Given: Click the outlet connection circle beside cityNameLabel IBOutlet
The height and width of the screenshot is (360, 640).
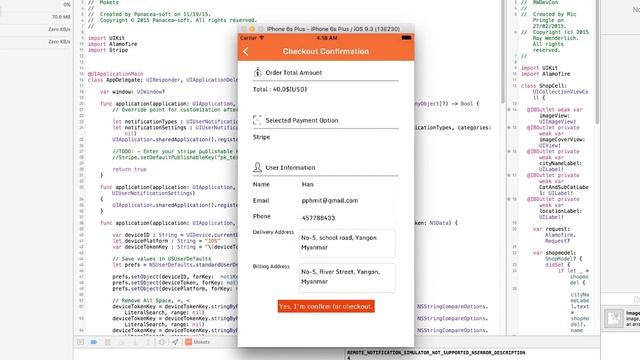Looking at the screenshot, I should 509,151.
